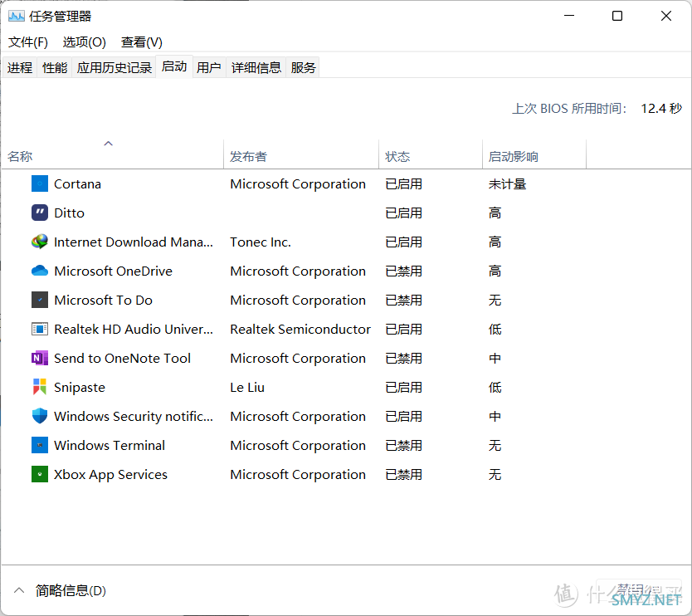692x616 pixels.
Task: Switch to the 性能 tab
Action: [55, 67]
